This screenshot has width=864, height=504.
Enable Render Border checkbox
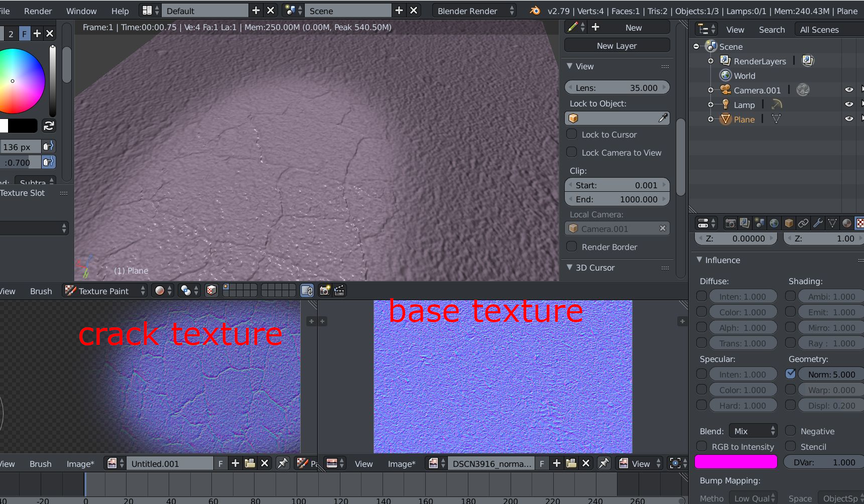pos(571,246)
